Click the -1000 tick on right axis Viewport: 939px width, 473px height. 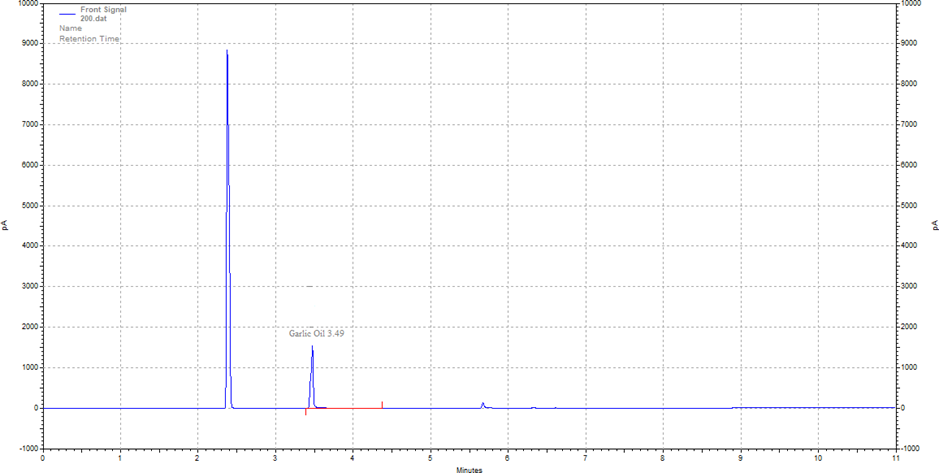pos(914,449)
